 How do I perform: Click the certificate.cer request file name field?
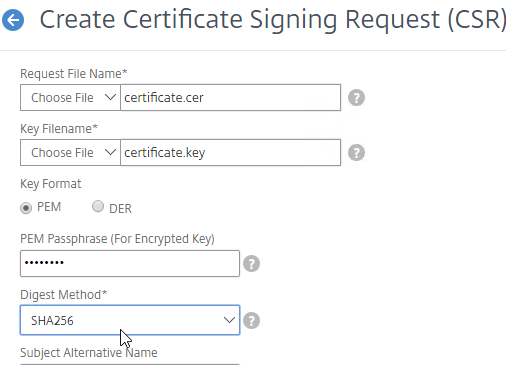click(x=230, y=98)
